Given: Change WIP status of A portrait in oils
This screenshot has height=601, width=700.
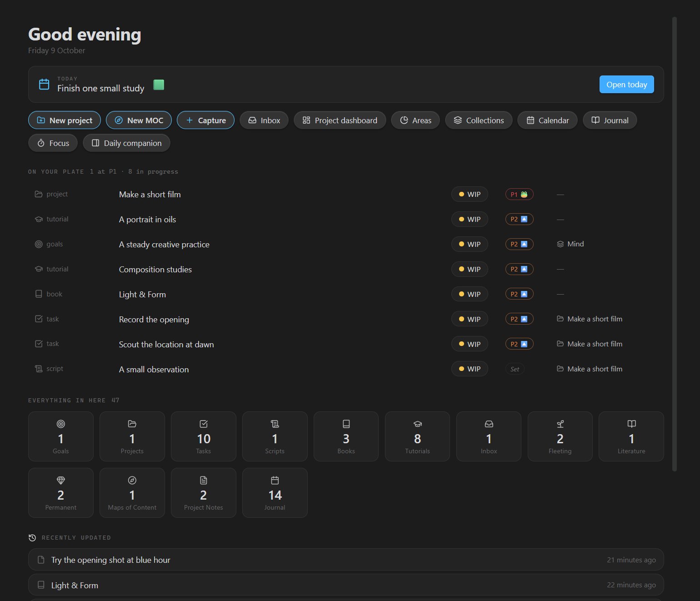Looking at the screenshot, I should click(470, 219).
